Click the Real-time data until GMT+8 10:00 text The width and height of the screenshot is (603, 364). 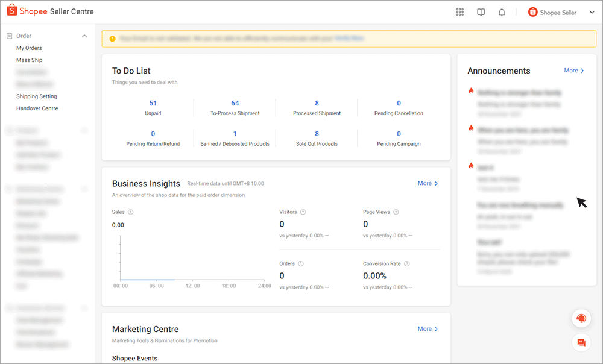click(x=226, y=184)
